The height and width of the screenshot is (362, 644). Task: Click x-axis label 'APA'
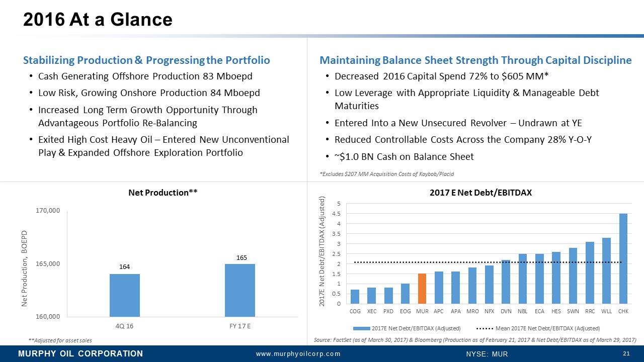[456, 312]
